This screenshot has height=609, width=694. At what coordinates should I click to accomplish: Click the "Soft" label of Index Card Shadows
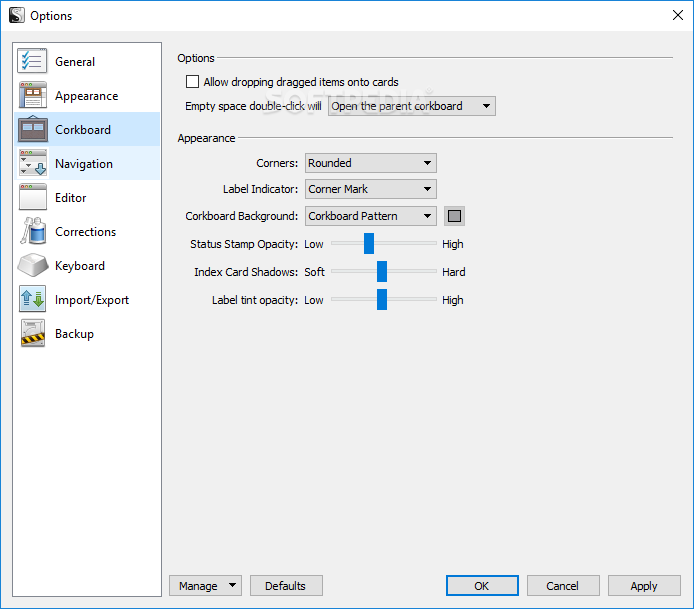coord(314,272)
